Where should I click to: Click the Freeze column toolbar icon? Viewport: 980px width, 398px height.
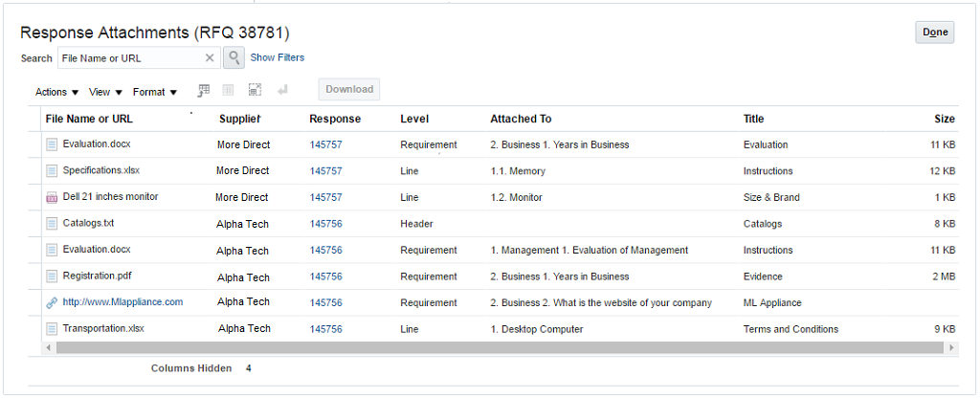pos(229,90)
